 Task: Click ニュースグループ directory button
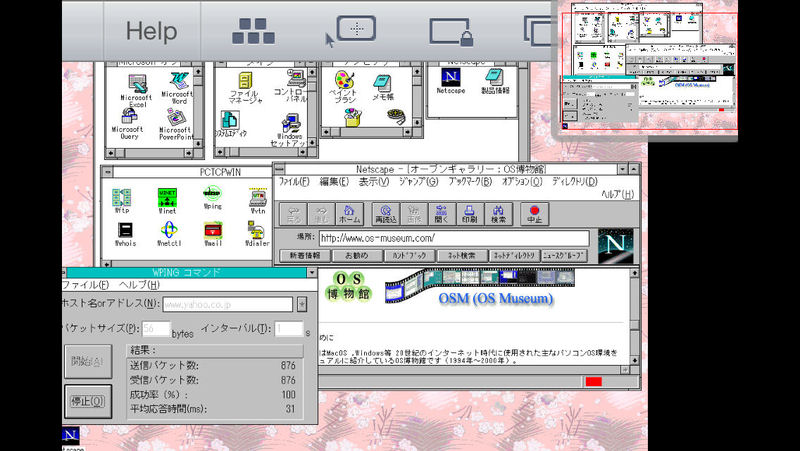click(564, 256)
